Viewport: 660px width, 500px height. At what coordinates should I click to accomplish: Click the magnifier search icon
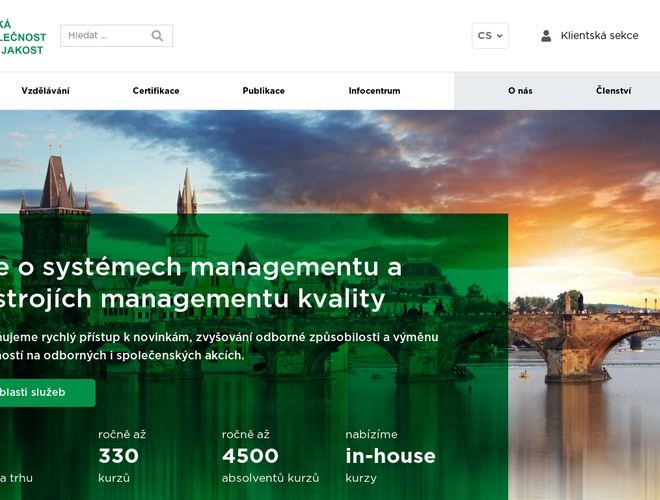click(157, 36)
